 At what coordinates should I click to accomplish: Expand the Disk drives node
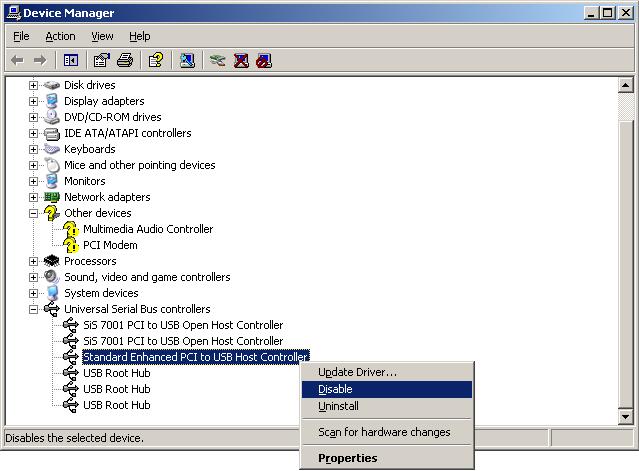pyautogui.click(x=33, y=85)
